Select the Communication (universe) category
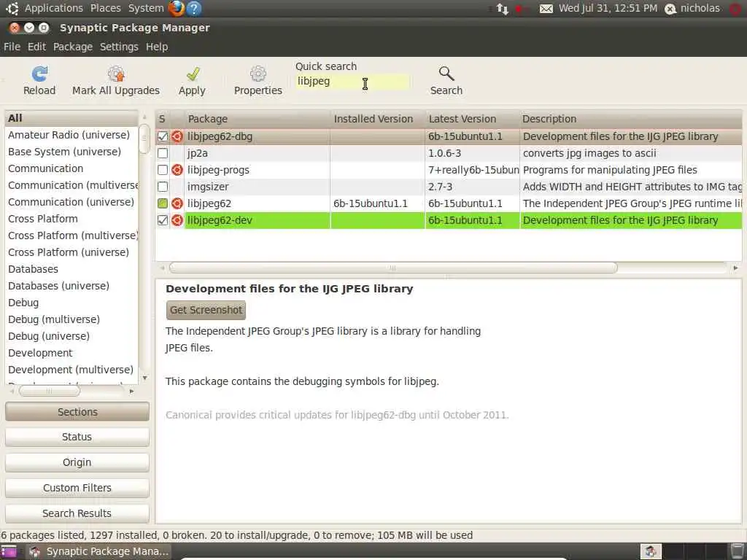The width and height of the screenshot is (747, 560). [71, 202]
